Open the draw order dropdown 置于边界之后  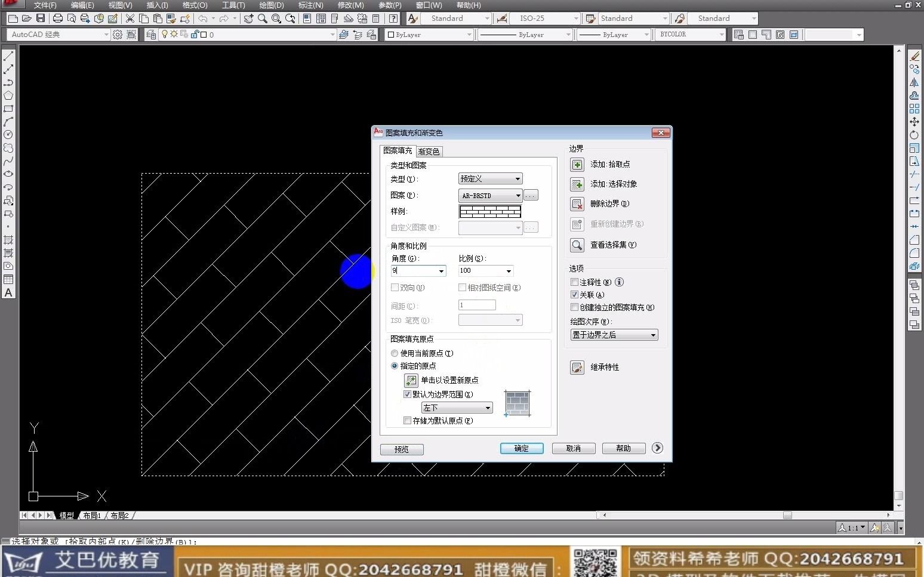[x=614, y=335]
